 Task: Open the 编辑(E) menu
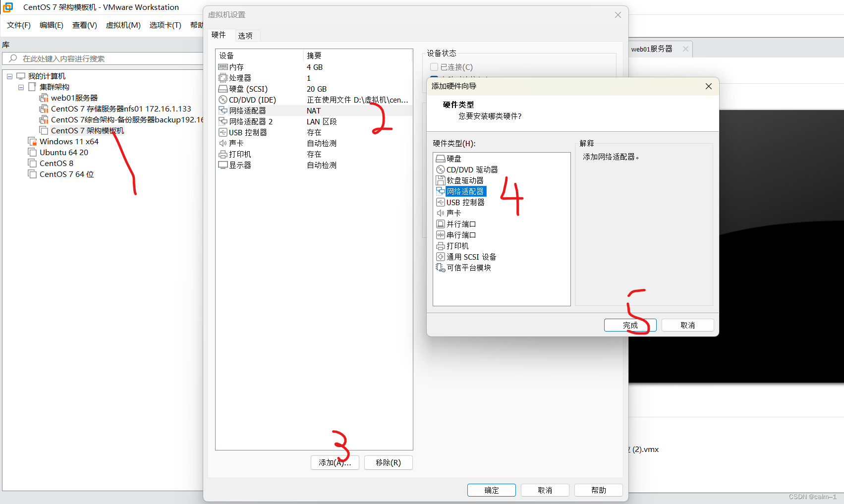pyautogui.click(x=52, y=25)
